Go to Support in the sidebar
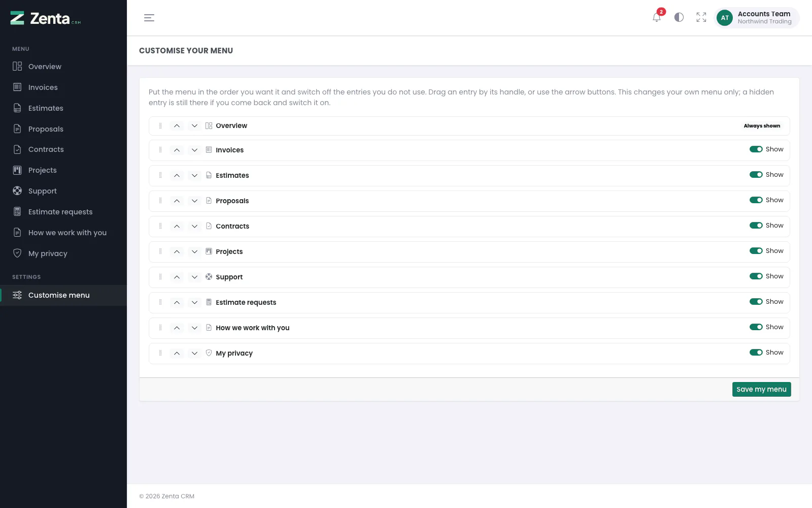The height and width of the screenshot is (508, 812). (63, 191)
